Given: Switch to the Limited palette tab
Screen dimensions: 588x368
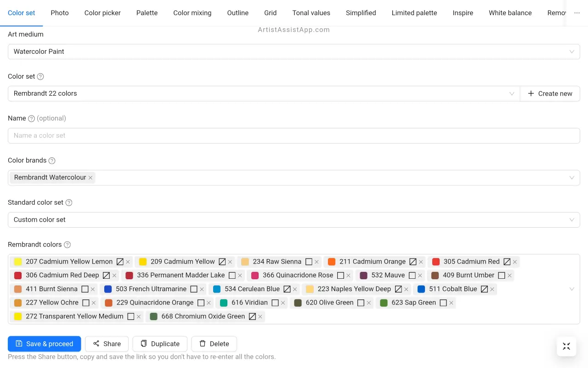Looking at the screenshot, I should 414,13.
